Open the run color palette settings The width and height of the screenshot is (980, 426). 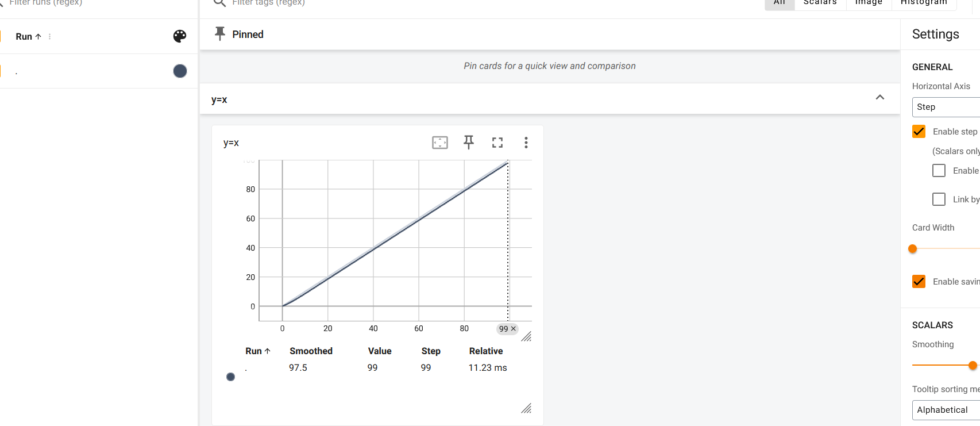(x=180, y=36)
